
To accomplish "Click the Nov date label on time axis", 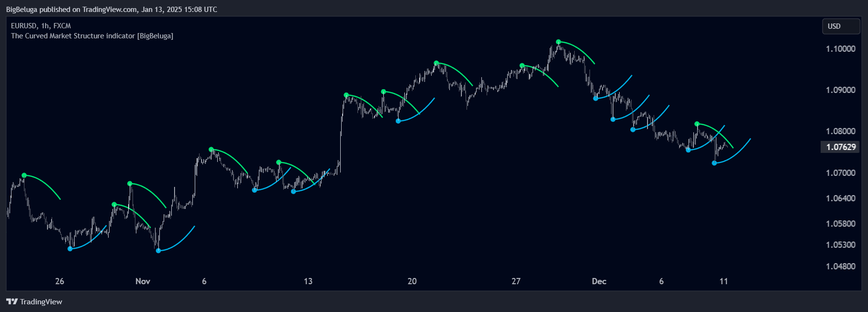I will click(143, 281).
